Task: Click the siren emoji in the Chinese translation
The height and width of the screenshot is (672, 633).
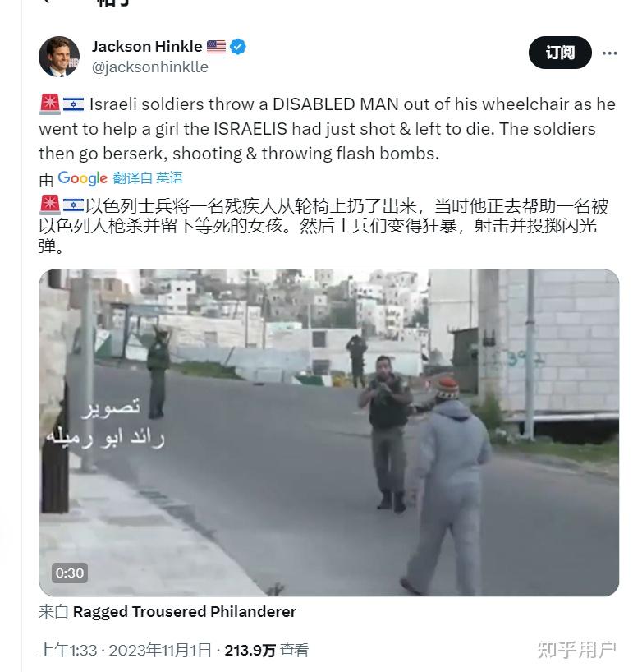Action: [x=50, y=205]
